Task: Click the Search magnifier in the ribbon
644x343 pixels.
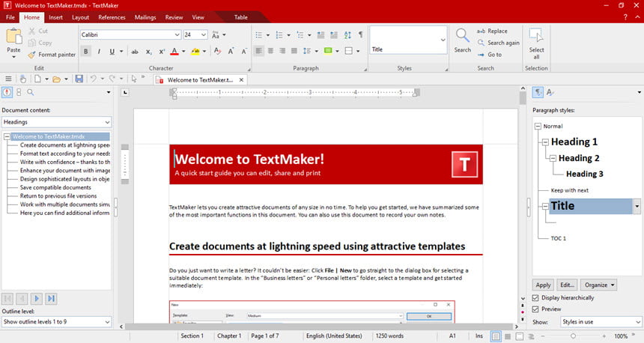Action: (463, 36)
